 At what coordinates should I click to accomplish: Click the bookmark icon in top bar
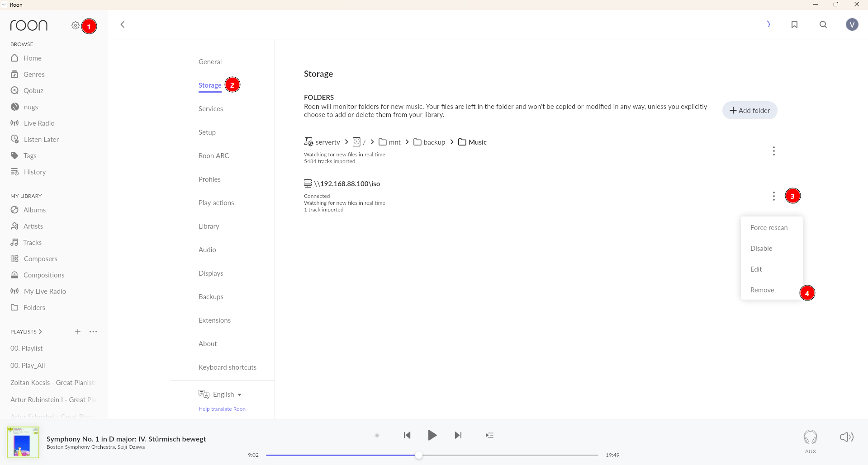coord(794,24)
